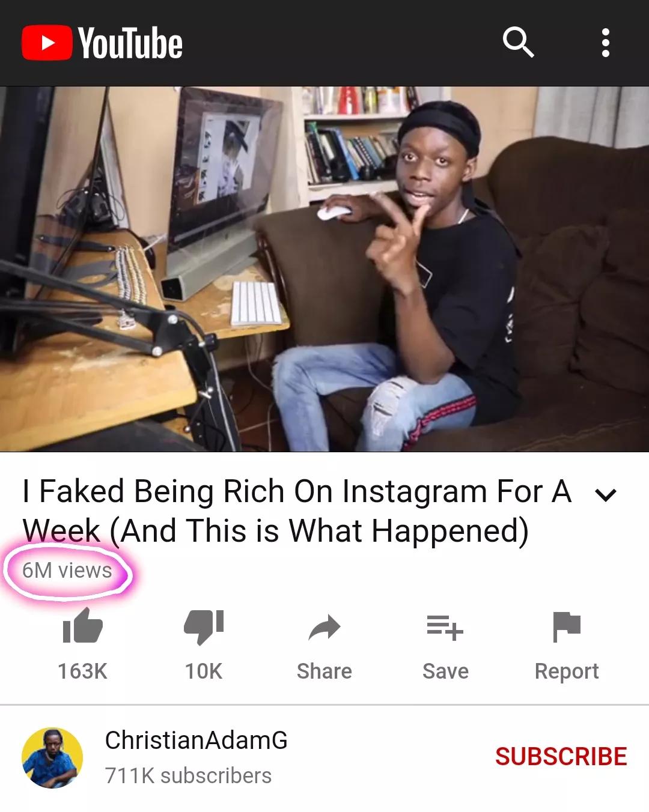Click the Report label
The height and width of the screenshot is (812, 649).
pyautogui.click(x=567, y=671)
